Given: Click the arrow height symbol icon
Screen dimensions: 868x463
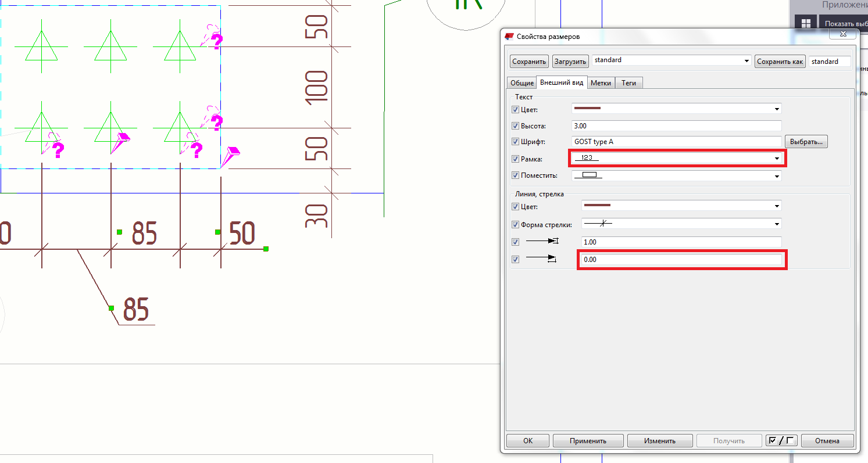Looking at the screenshot, I should 541,242.
